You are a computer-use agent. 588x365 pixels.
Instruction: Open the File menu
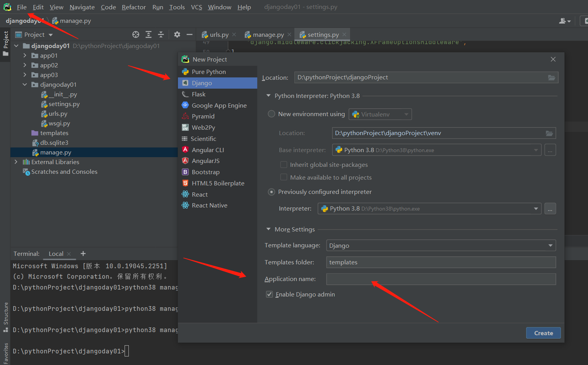[x=22, y=7]
